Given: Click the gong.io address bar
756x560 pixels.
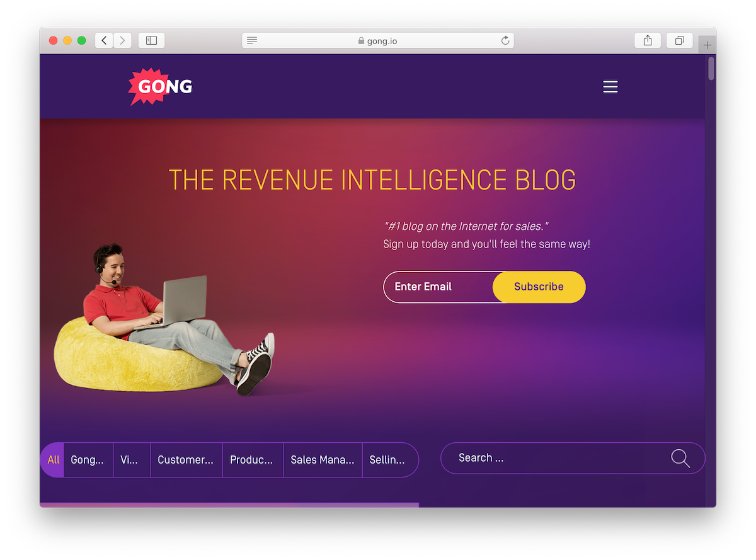Looking at the screenshot, I should pos(378,40).
